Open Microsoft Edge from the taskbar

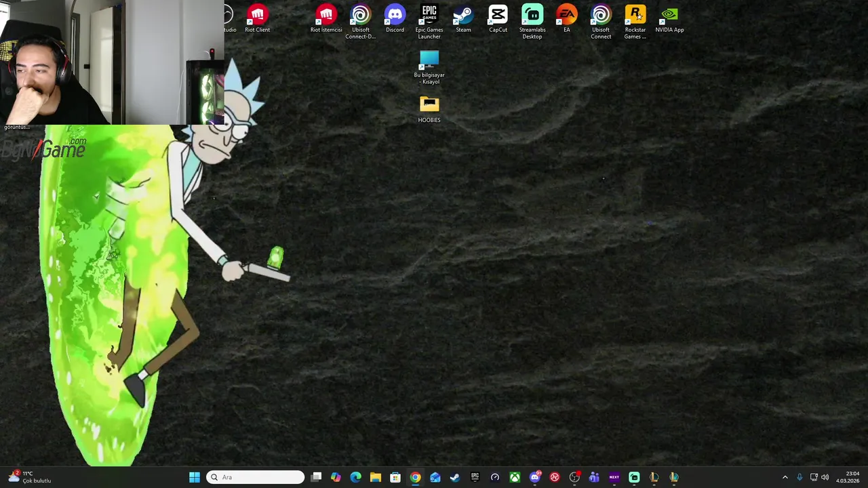pyautogui.click(x=356, y=477)
